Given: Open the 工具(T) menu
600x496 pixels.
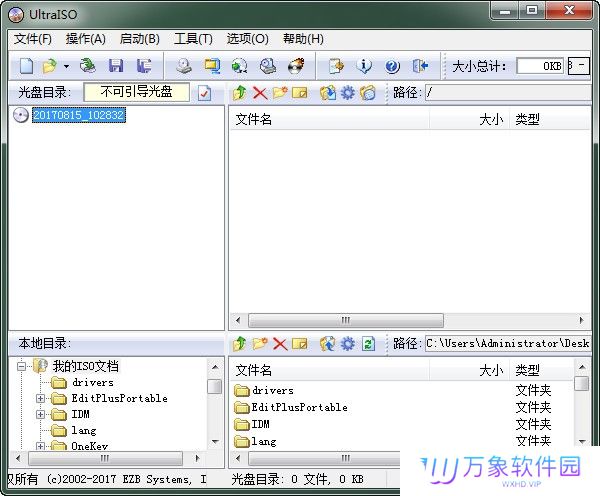Looking at the screenshot, I should (193, 39).
